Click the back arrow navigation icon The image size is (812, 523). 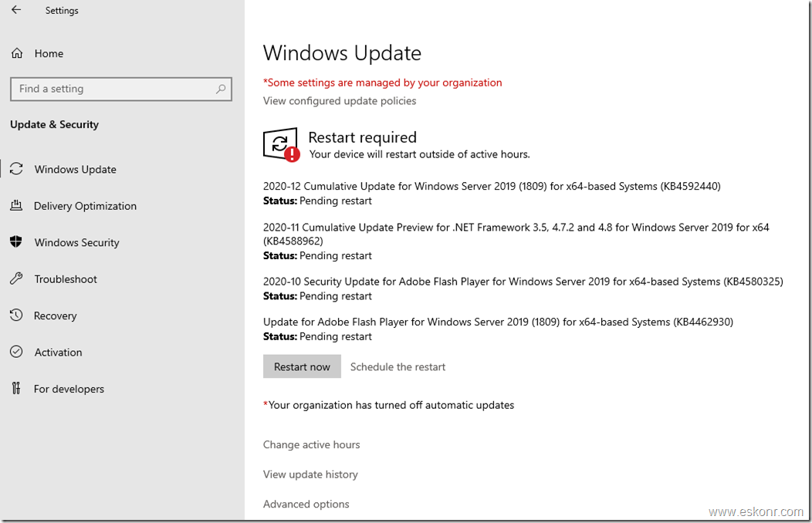16,10
